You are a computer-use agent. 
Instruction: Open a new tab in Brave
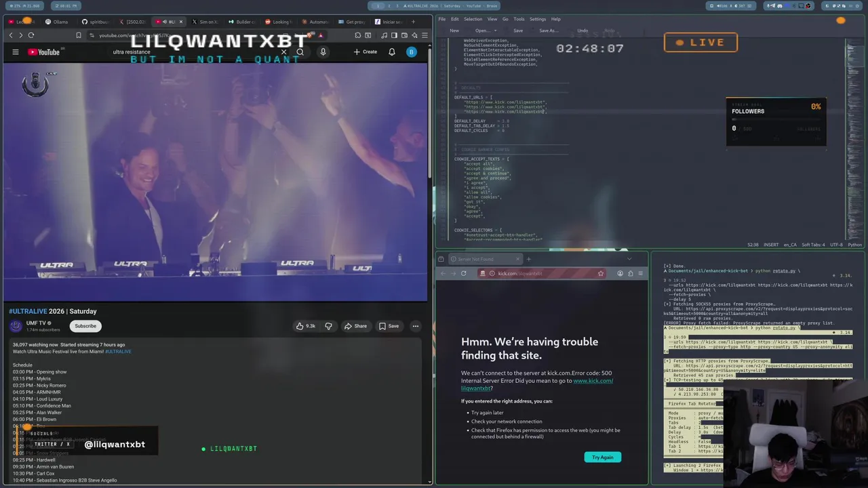pos(413,22)
